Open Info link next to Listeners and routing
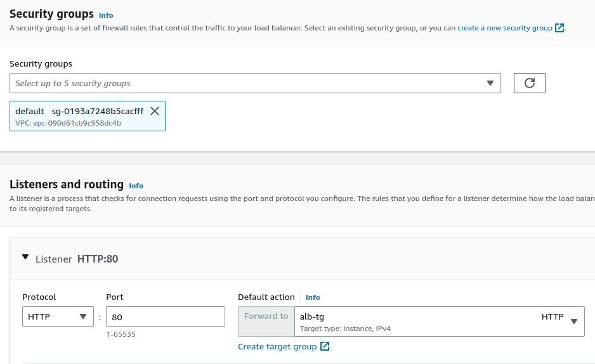 136,186
